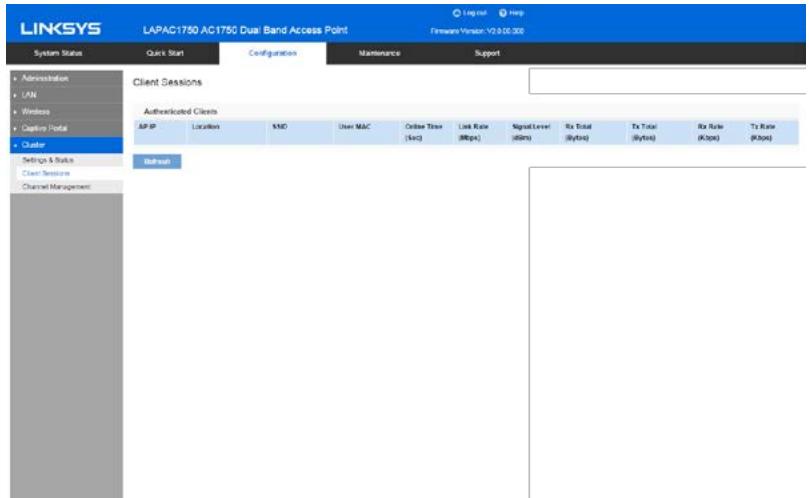Click the Help question mark icon
The width and height of the screenshot is (809, 498).
[503, 13]
